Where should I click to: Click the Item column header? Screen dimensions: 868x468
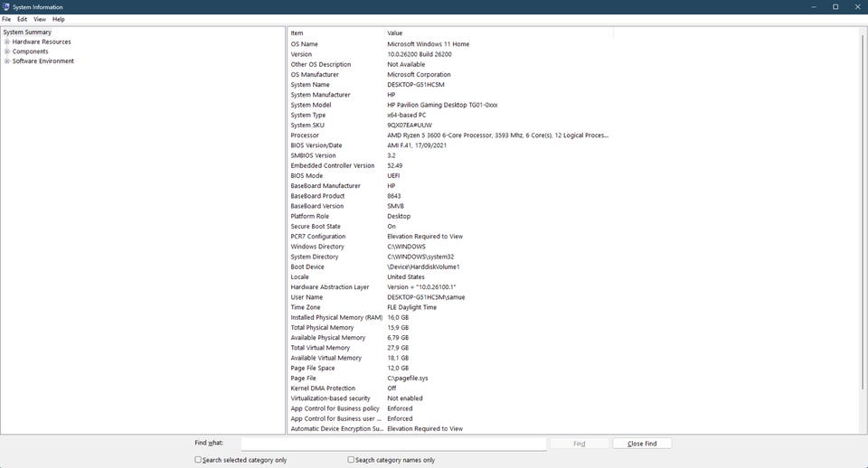335,33
